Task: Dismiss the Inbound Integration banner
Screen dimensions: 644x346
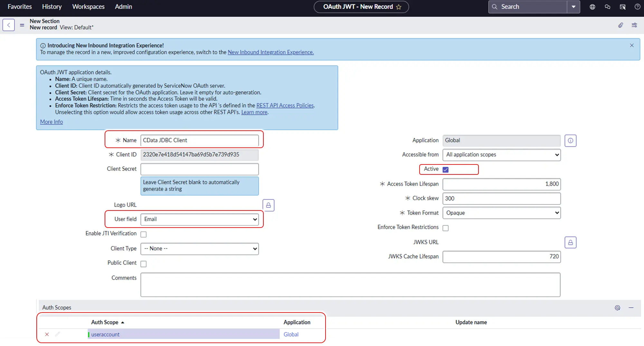Action: point(632,45)
